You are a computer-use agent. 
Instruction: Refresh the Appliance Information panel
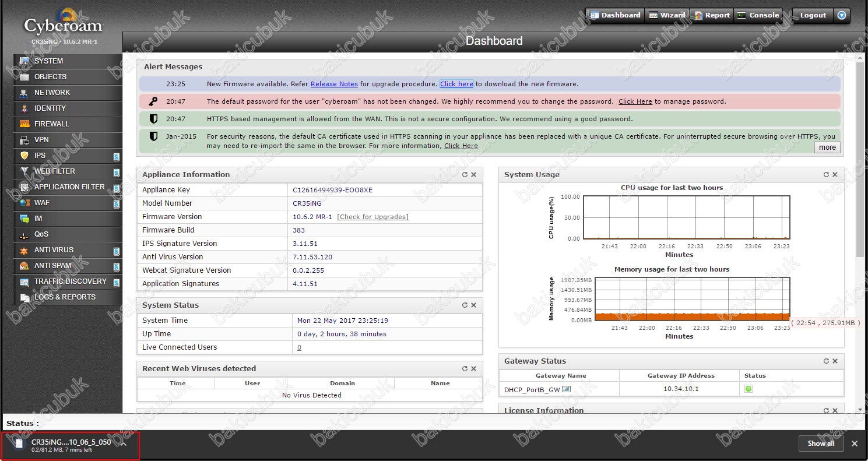tap(465, 174)
